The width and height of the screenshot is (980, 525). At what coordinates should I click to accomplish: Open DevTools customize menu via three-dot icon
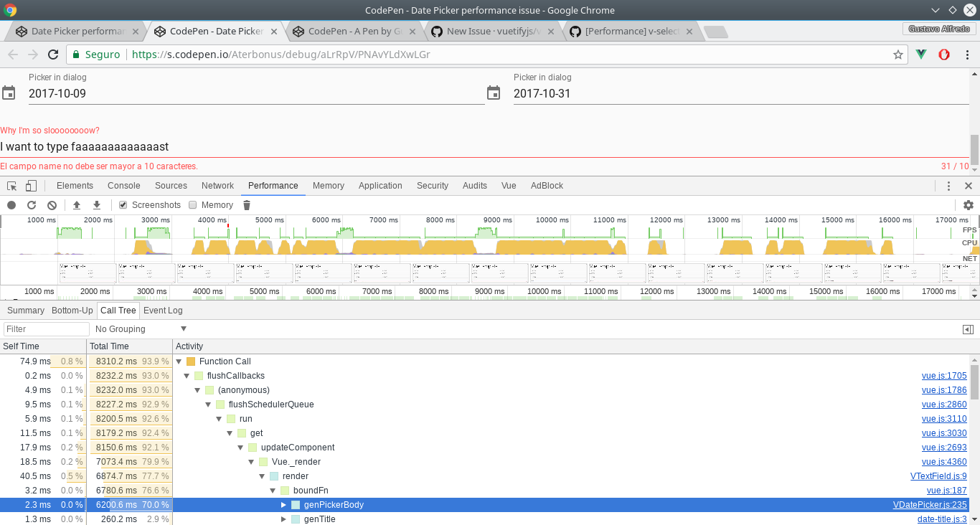tap(948, 185)
